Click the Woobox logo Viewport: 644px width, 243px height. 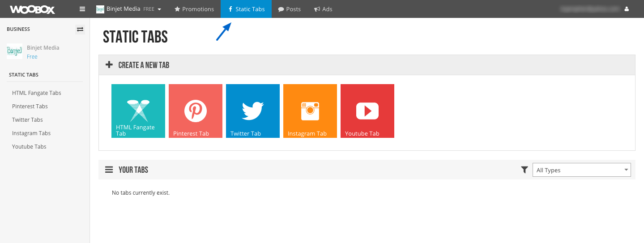pos(32,9)
